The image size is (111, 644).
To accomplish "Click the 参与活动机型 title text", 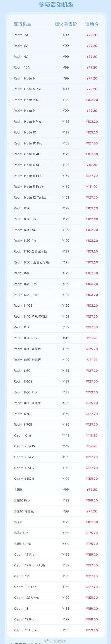I will coord(56,5).
